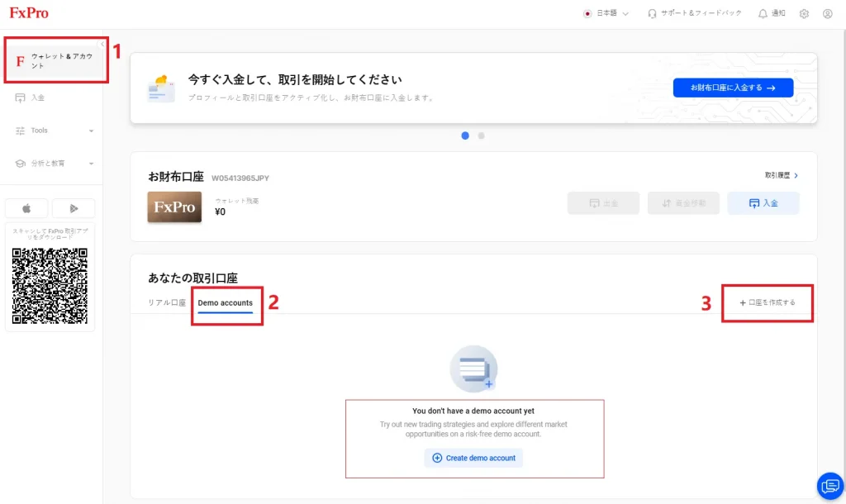Select the second banner carousel dot
This screenshot has height=504, width=846.
pos(481,136)
